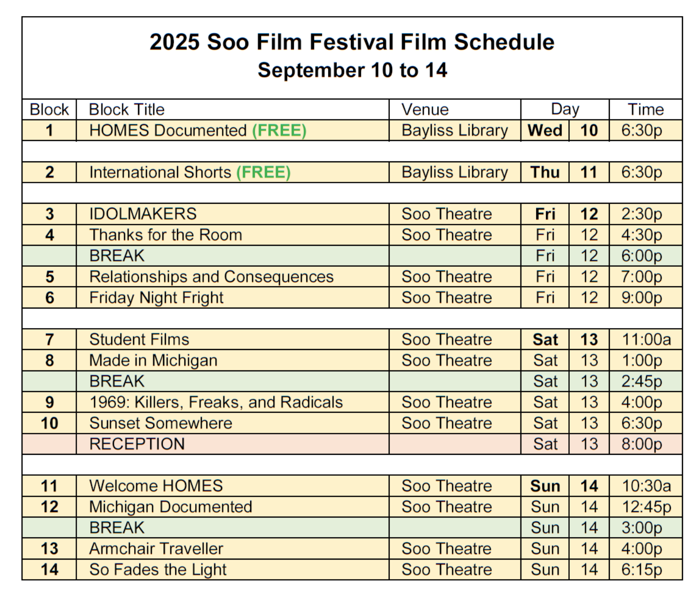Click the green FREE label beside International Shorts

point(263,173)
